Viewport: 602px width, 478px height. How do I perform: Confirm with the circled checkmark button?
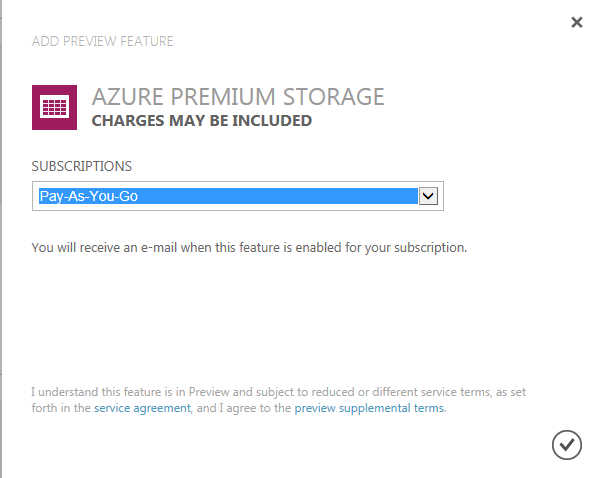[567, 445]
